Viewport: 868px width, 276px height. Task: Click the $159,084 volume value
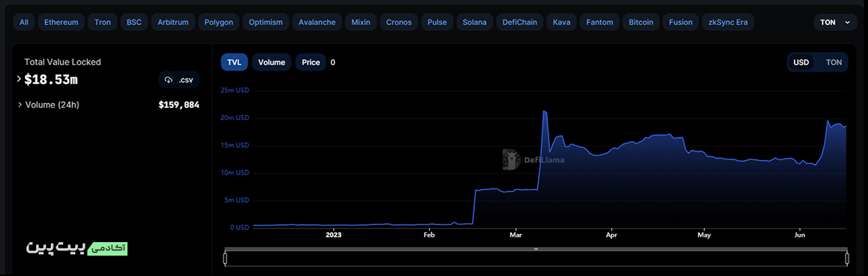point(179,105)
